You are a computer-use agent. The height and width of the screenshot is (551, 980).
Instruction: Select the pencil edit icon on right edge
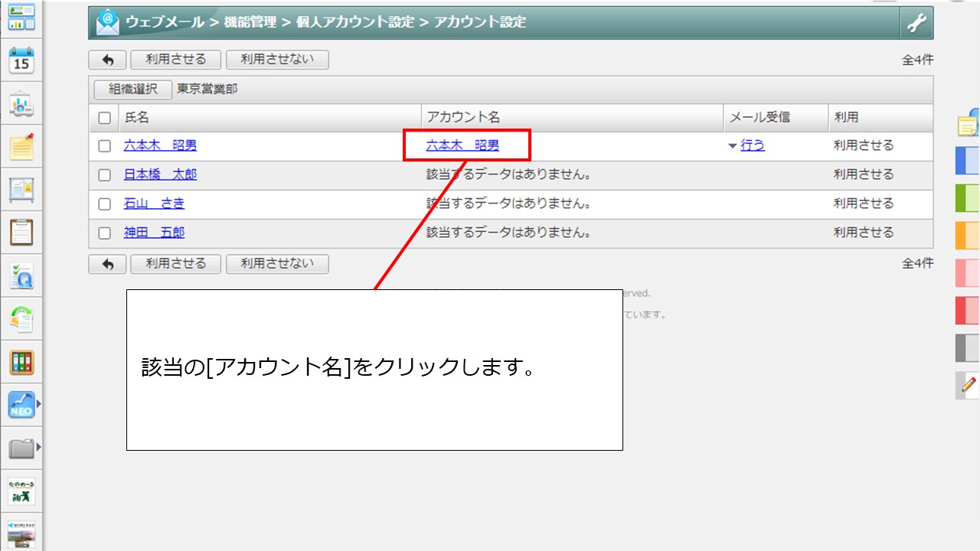click(969, 385)
